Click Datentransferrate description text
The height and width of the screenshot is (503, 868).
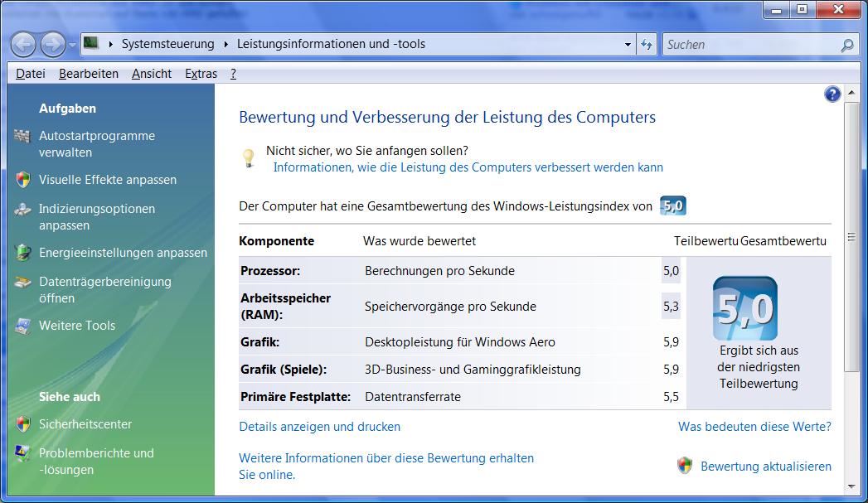click(412, 397)
